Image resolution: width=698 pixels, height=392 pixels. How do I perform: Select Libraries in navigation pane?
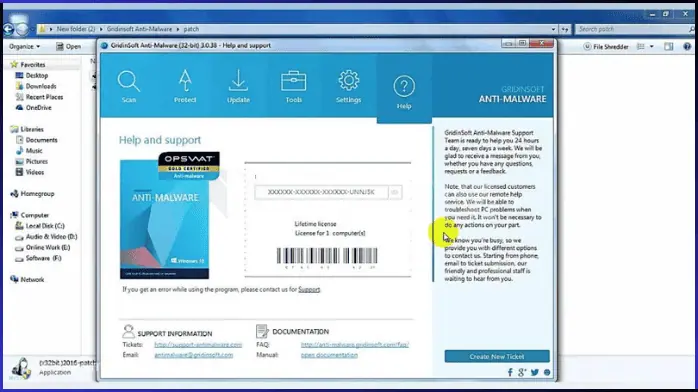click(32, 129)
